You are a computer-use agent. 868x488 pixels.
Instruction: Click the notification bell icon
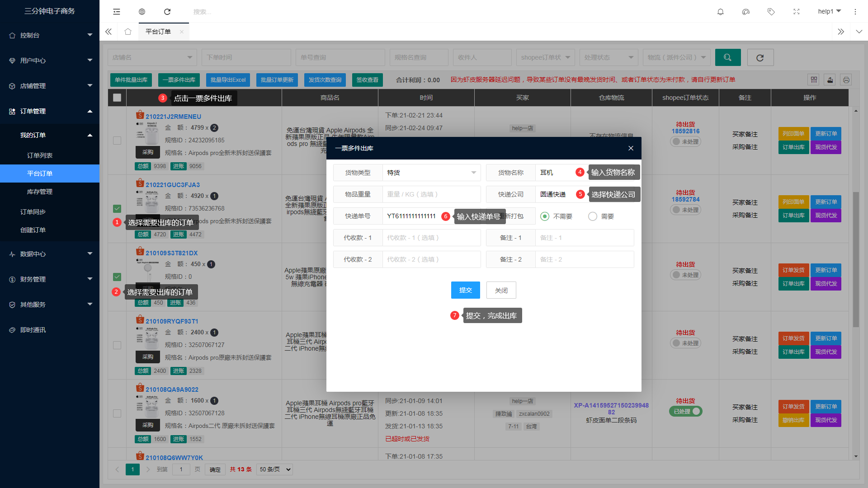click(x=721, y=12)
